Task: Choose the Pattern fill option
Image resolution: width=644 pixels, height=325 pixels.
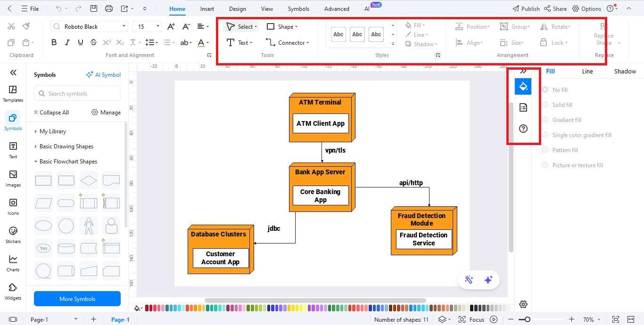Action: coord(545,150)
